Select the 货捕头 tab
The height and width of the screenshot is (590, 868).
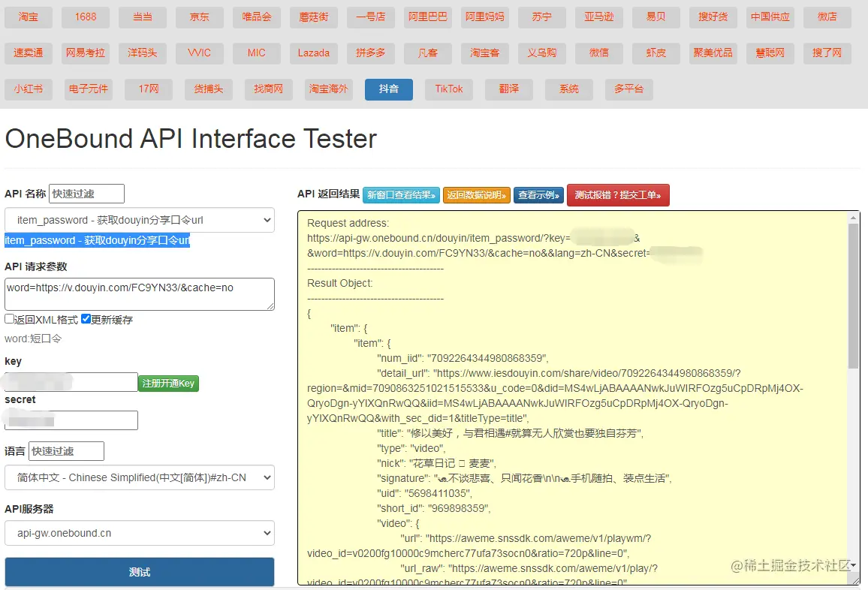click(x=209, y=89)
